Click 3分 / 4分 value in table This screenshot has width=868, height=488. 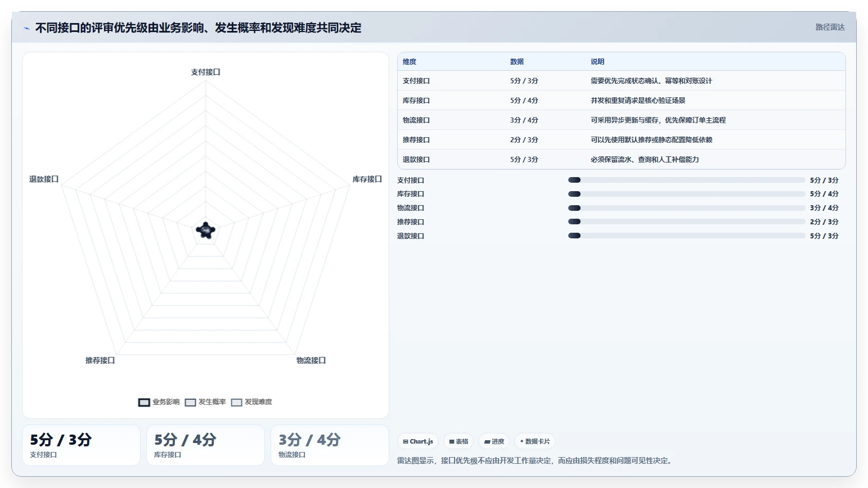pyautogui.click(x=524, y=120)
